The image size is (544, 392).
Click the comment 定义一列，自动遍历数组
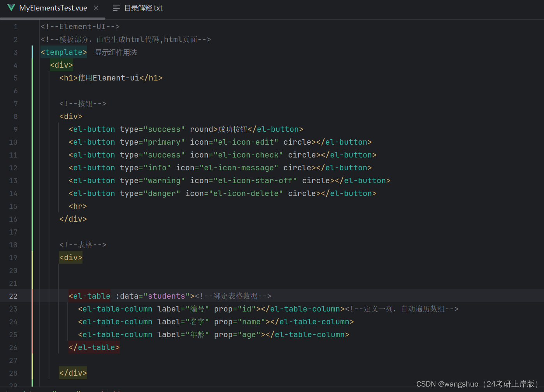click(x=402, y=309)
